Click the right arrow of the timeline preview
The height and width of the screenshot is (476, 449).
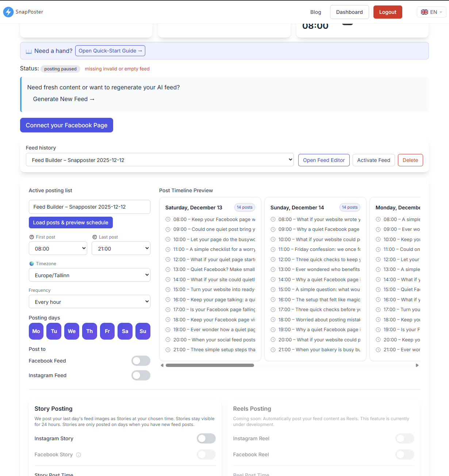[417, 365]
